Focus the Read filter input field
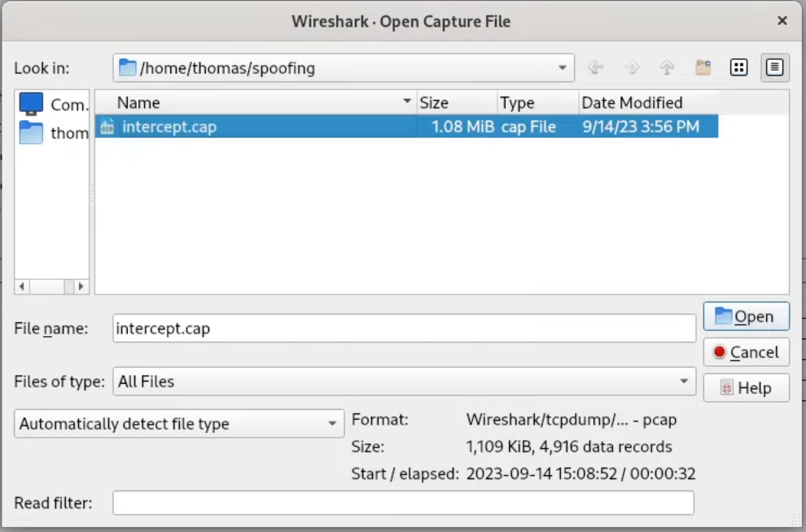806x532 pixels. tap(403, 503)
